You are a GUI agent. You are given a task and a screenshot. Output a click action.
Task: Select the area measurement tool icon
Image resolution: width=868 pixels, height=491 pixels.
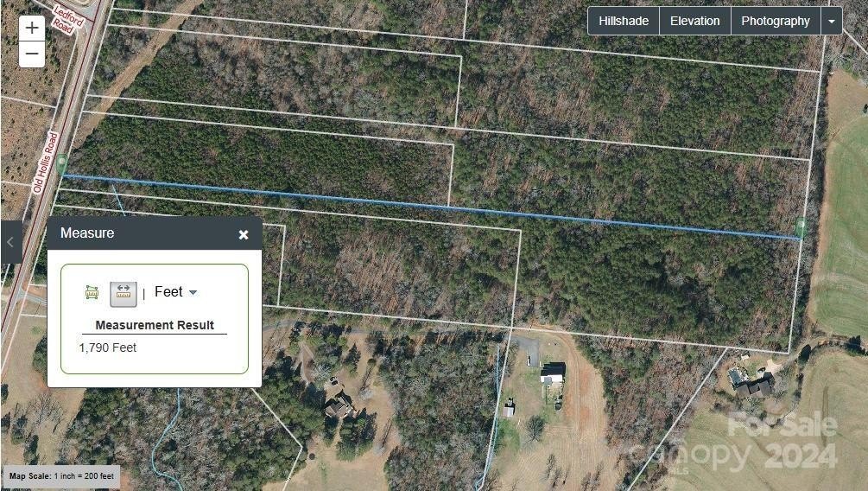click(x=92, y=292)
